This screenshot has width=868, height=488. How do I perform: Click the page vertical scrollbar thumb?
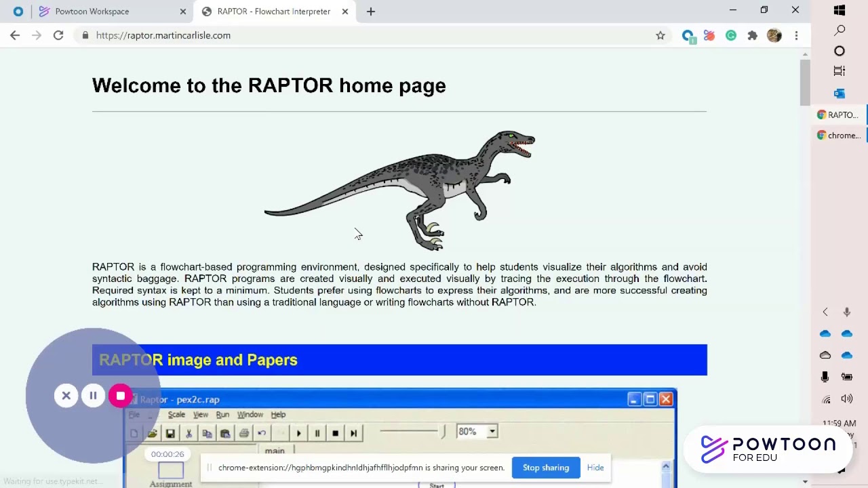pos(805,83)
